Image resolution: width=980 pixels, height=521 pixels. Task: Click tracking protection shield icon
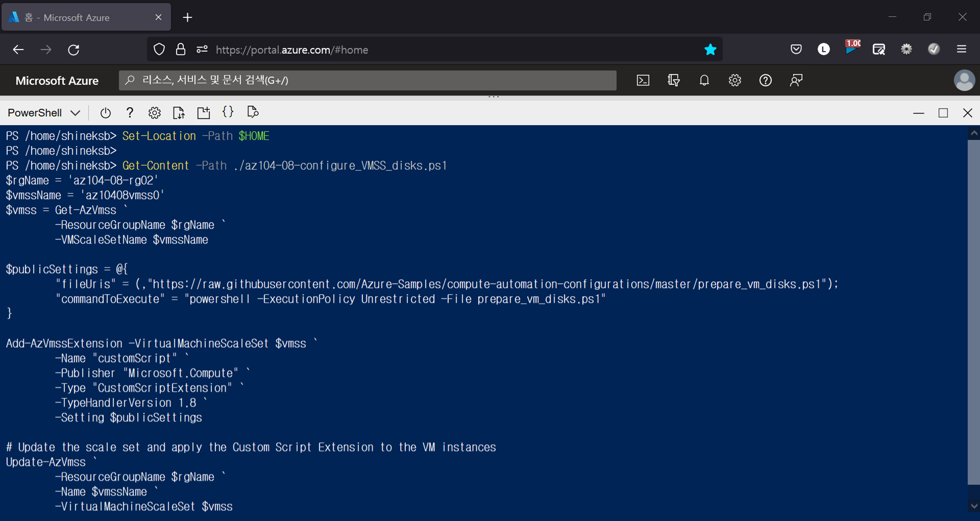point(159,50)
